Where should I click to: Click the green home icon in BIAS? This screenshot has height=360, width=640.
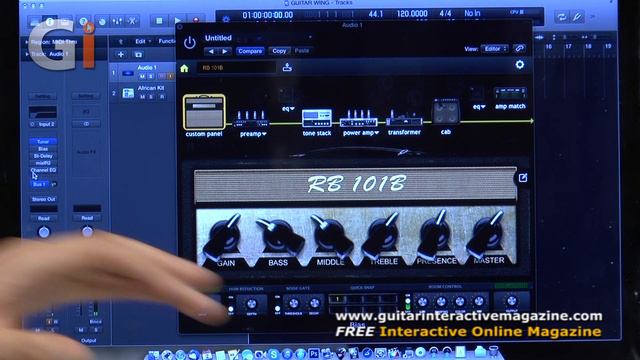(184, 68)
